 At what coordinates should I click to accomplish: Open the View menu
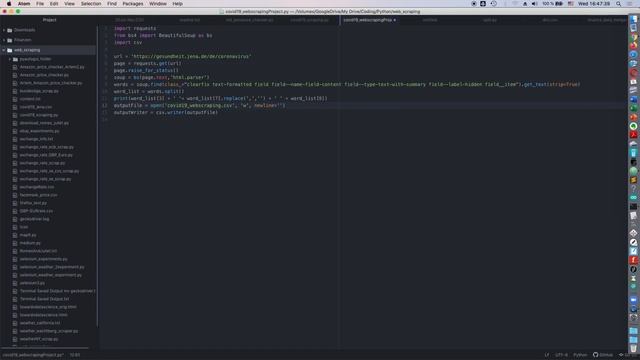point(69,4)
